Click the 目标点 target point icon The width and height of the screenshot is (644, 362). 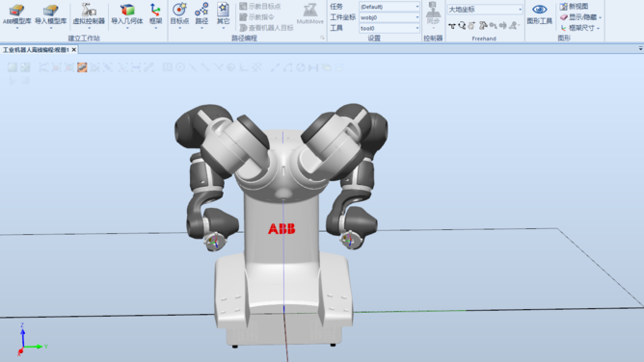pos(179,14)
